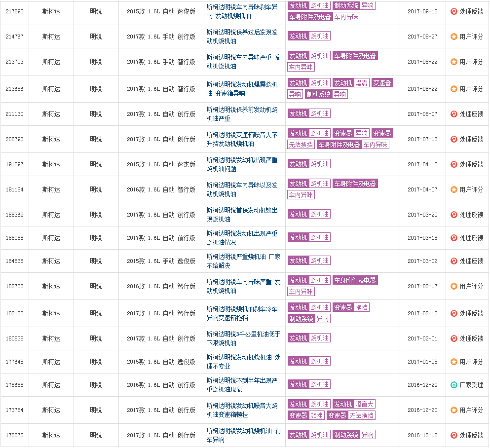Click 处理反馈 icon in row 180538

[454, 338]
